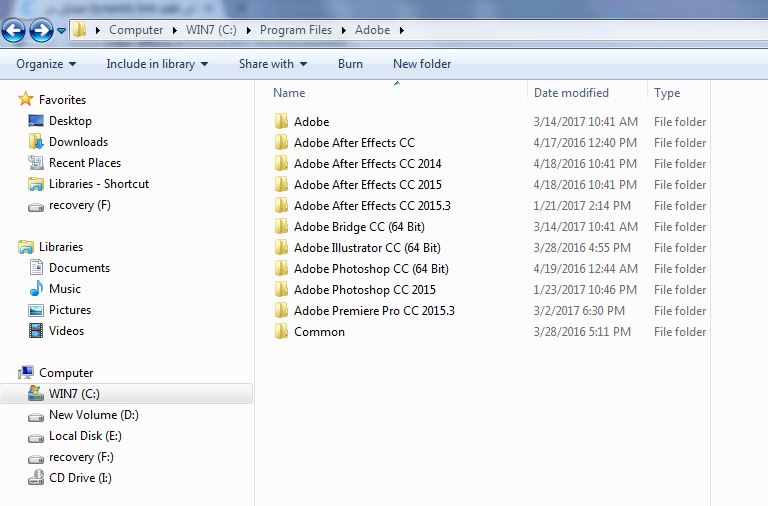Click File folder type in Adobe Bridge row
The image size is (768, 506).
click(x=680, y=226)
